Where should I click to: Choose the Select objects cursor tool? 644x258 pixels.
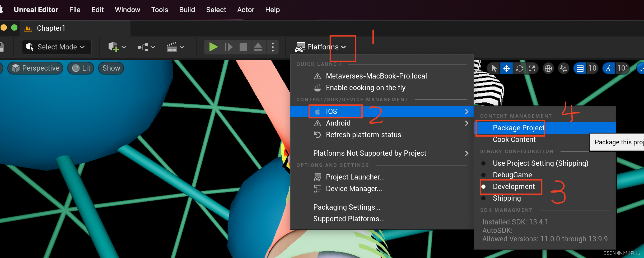tap(494, 68)
